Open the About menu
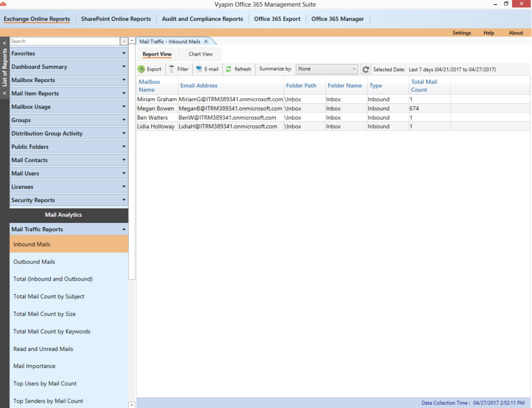532x408 pixels. click(x=516, y=33)
